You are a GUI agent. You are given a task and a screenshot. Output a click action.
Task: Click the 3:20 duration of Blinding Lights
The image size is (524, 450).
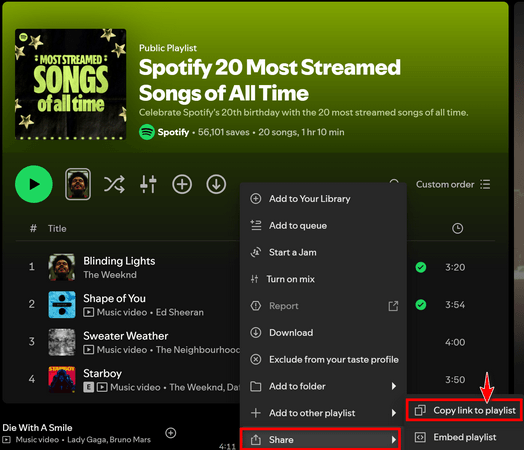pos(455,267)
